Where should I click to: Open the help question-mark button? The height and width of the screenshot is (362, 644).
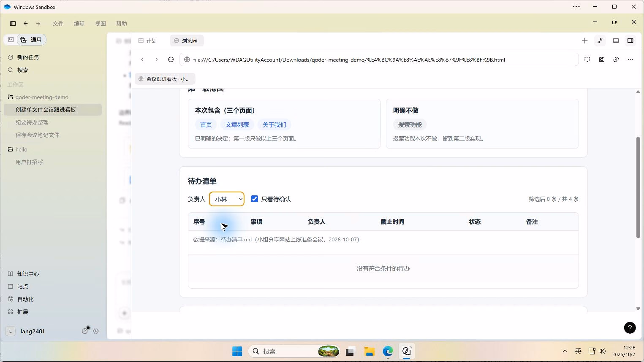pos(630,328)
